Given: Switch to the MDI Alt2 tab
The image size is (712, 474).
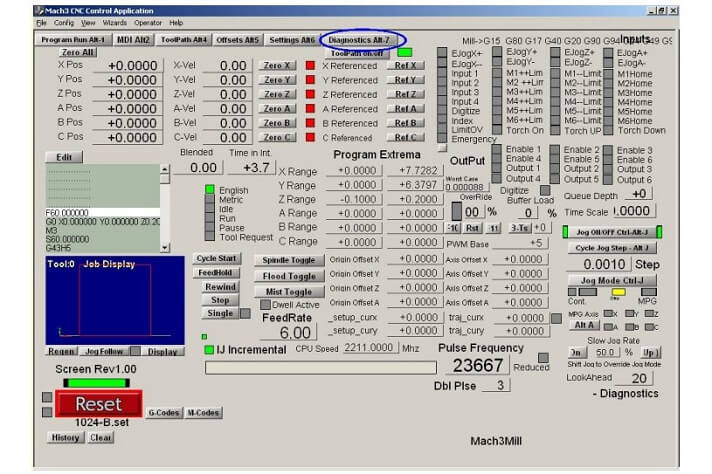Looking at the screenshot, I should tap(134, 40).
